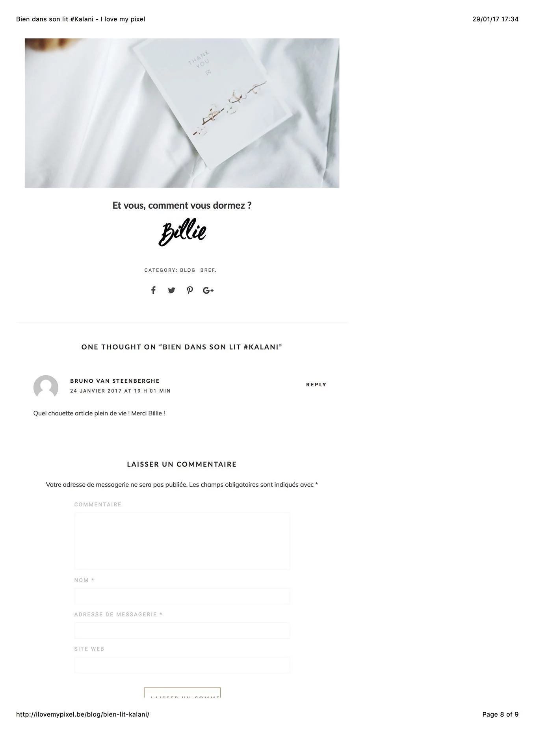This screenshot has height=756, width=535.
Task: Submit with the Laisser un commentaire button
Action: click(x=182, y=693)
